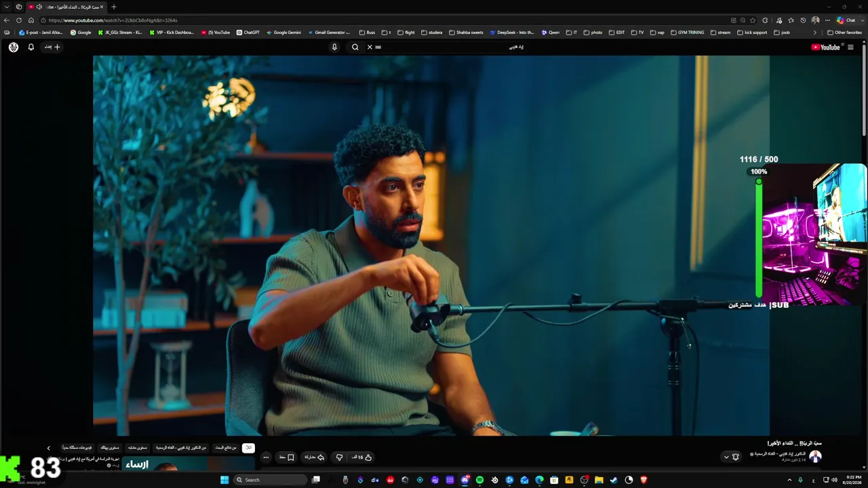Expand the GYM TRINING bookmarks folder
Image resolution: width=868 pixels, height=488 pixels.
pyautogui.click(x=687, y=33)
